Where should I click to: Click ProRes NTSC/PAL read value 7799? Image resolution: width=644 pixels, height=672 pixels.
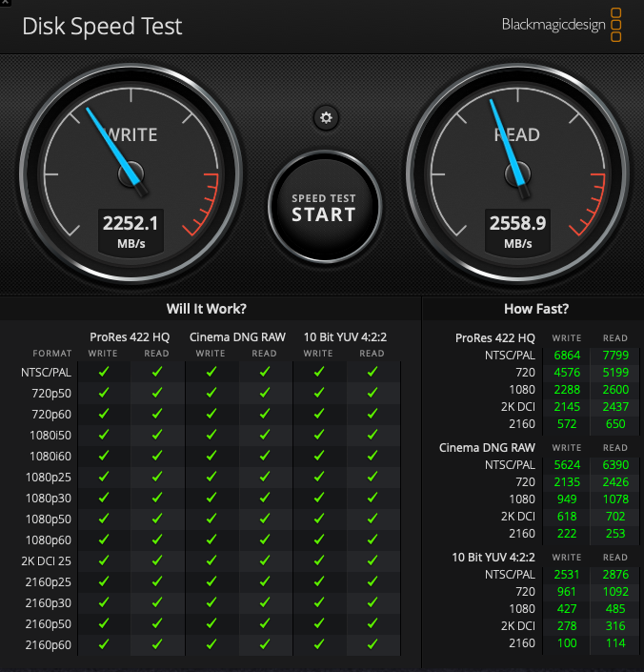pos(615,356)
